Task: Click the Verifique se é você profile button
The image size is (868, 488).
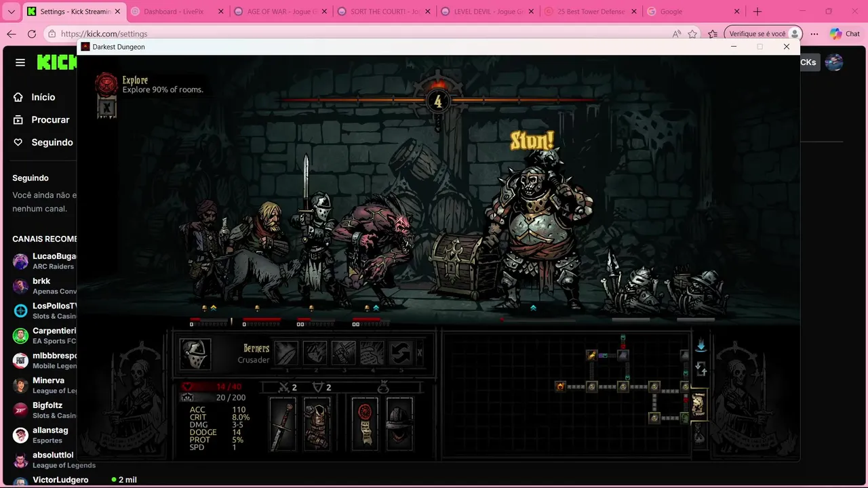Action: (x=763, y=34)
